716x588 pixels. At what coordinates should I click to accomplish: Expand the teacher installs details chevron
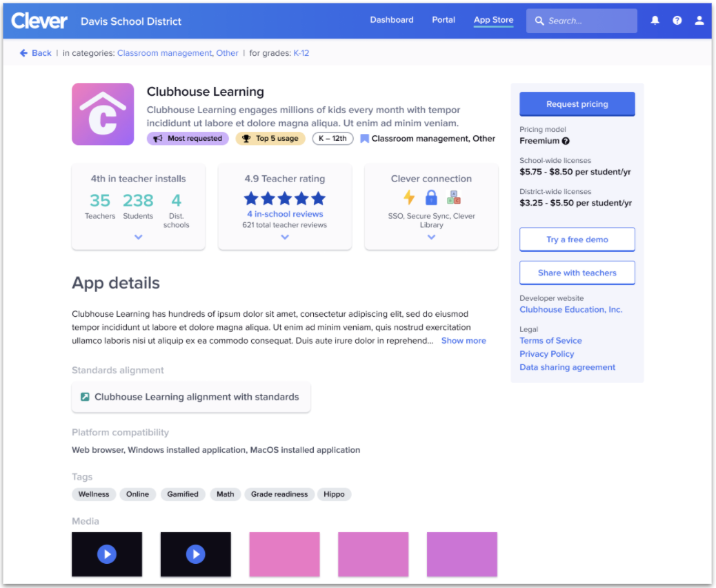tap(138, 237)
